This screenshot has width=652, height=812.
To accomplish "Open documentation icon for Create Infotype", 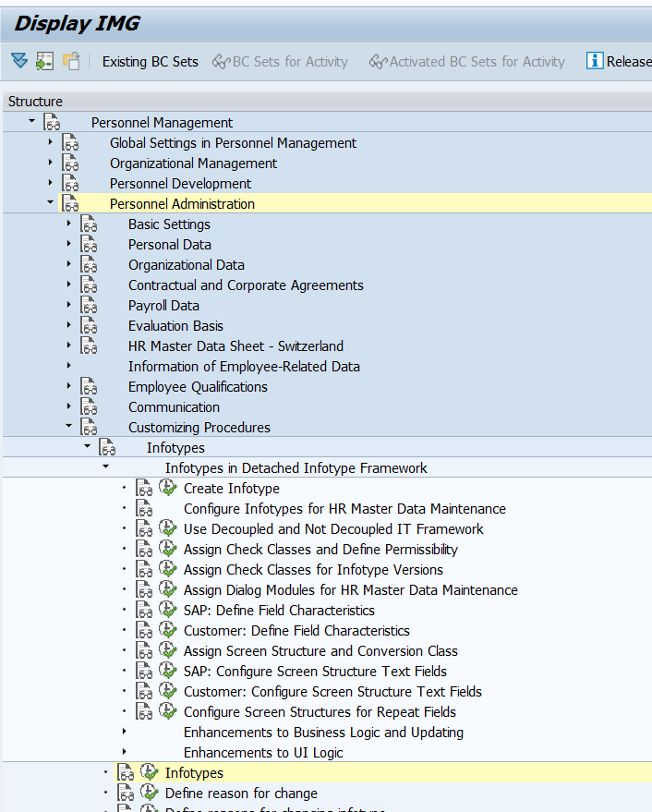I will (x=144, y=488).
